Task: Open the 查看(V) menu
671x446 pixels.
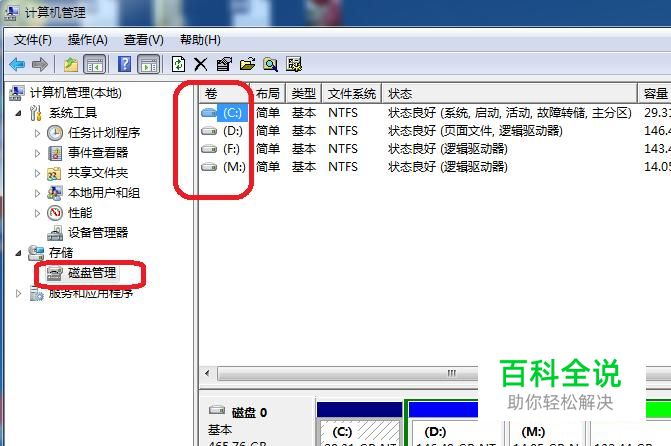Action: click(144, 40)
